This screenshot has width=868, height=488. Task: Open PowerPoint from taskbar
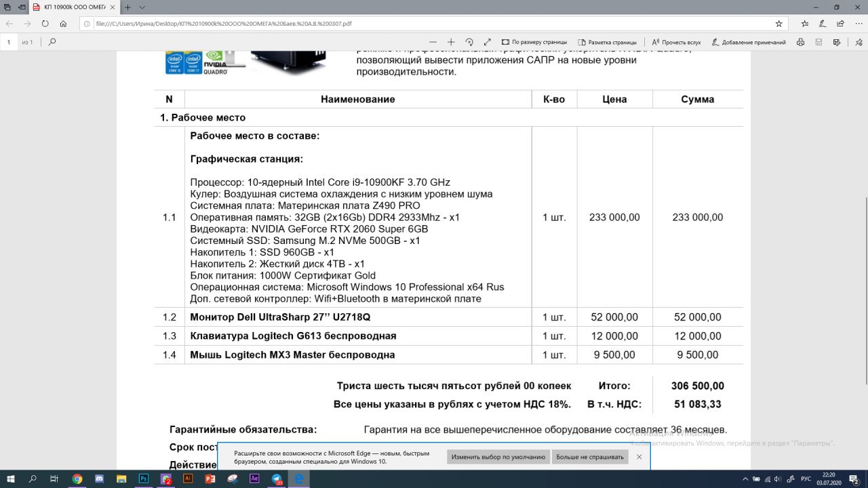coord(210,479)
